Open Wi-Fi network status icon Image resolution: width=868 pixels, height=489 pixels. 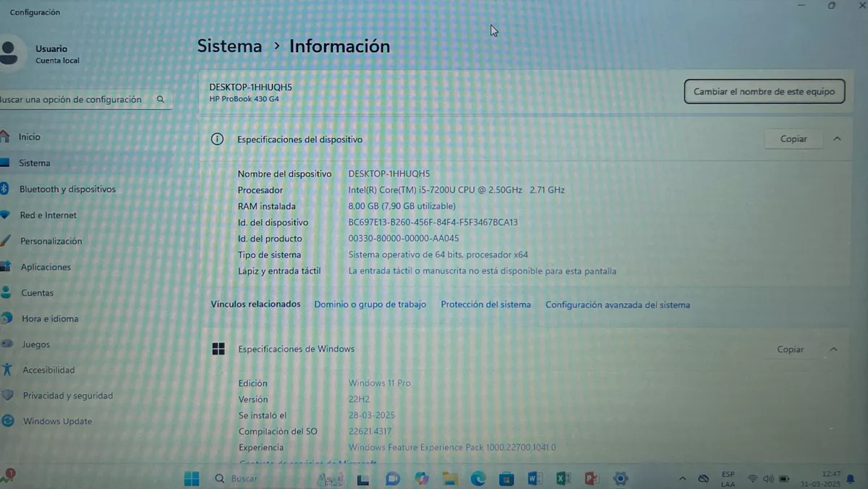pyautogui.click(x=752, y=479)
